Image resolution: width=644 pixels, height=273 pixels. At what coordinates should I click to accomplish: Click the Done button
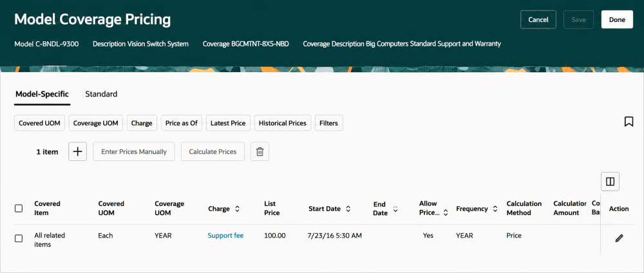click(x=617, y=19)
